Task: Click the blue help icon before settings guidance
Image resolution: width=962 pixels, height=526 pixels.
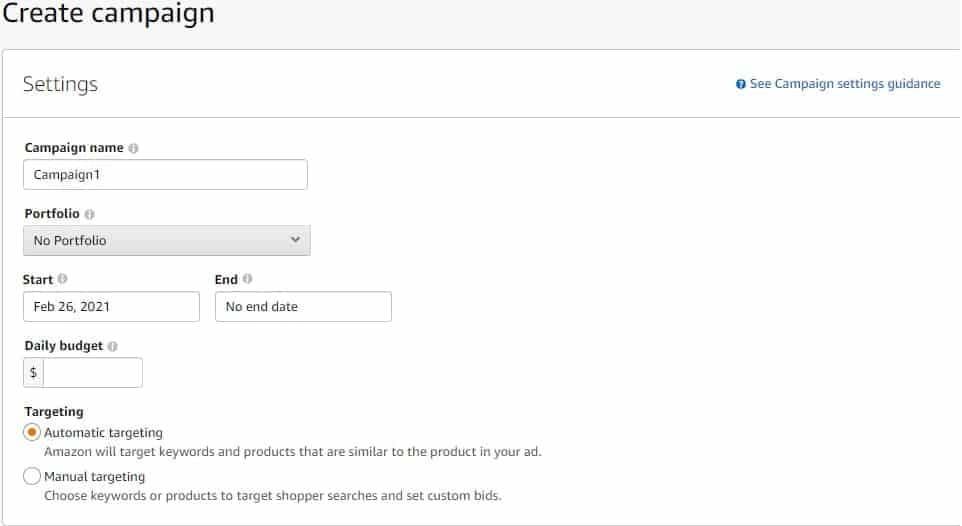Action: 741,84
